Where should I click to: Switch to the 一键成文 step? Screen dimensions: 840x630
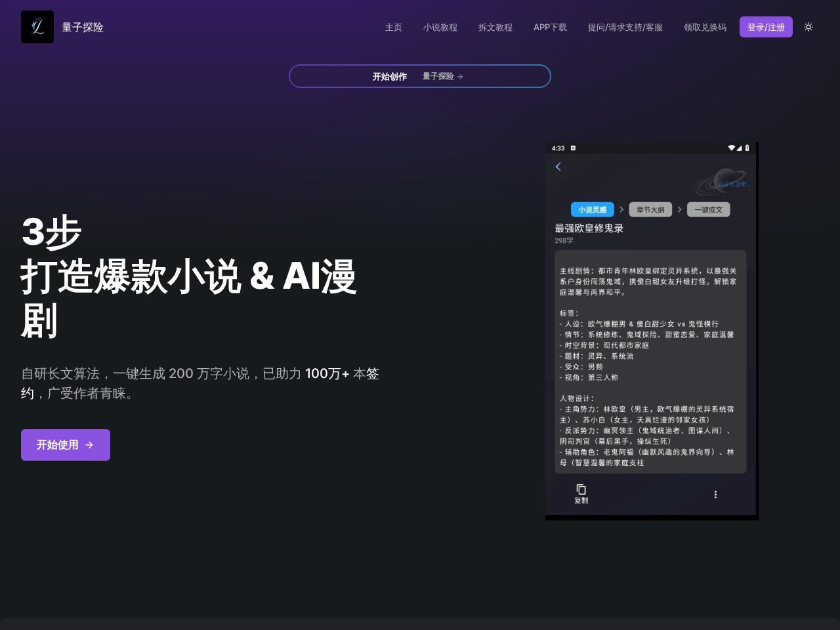[709, 209]
